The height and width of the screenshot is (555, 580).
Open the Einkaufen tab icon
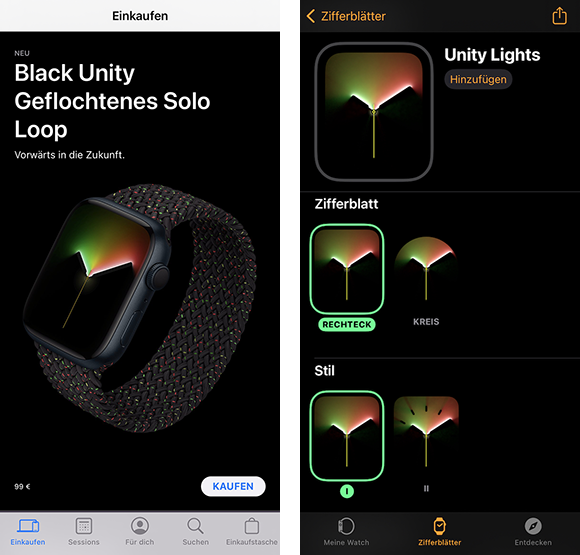click(28, 526)
